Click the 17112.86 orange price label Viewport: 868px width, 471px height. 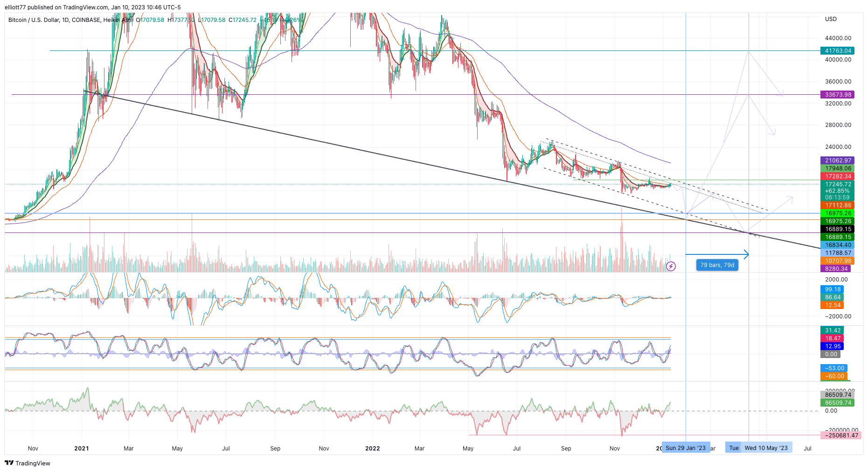pyautogui.click(x=838, y=205)
